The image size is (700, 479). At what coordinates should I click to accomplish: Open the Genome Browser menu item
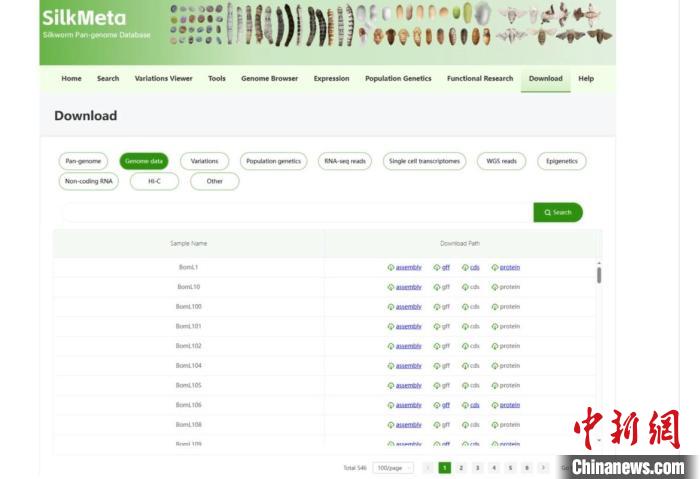coord(269,78)
